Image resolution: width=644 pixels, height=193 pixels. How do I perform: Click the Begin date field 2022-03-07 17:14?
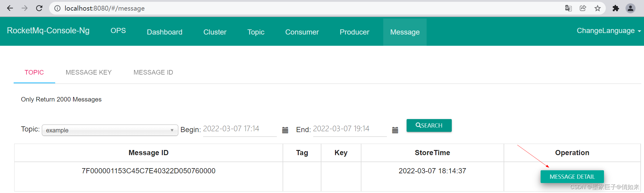pyautogui.click(x=240, y=129)
